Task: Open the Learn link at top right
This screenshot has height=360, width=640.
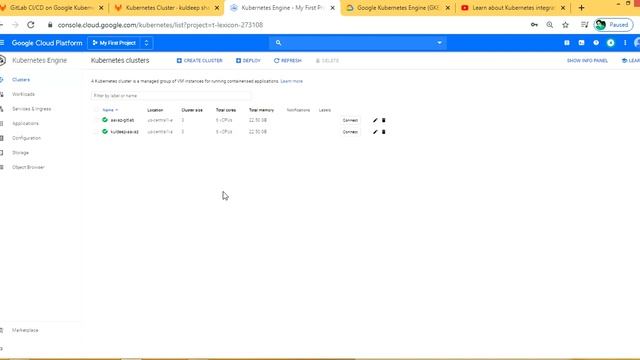Action: pos(631,60)
